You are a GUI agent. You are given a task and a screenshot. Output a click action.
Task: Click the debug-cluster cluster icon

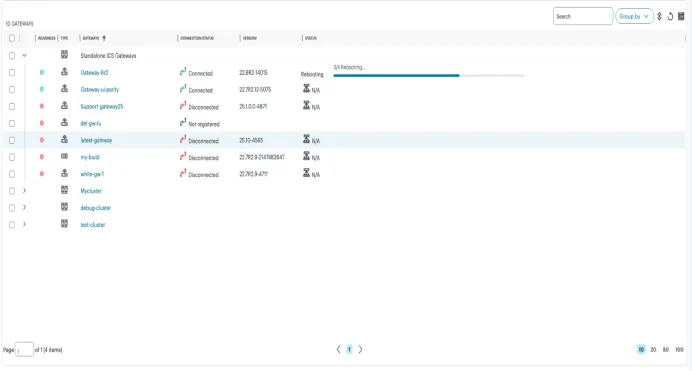[64, 206]
